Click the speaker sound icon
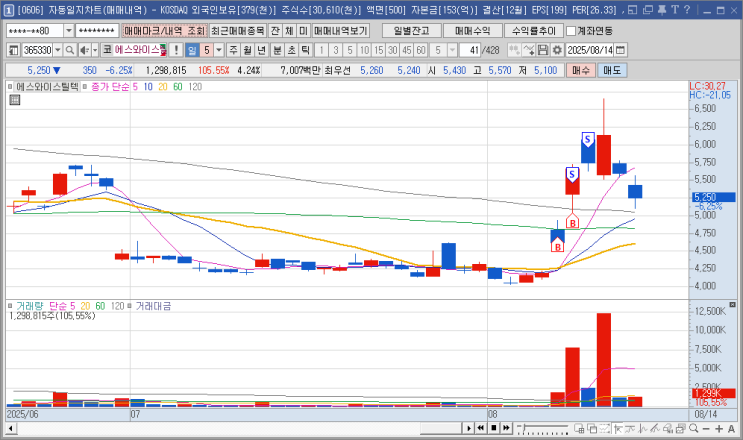The height and width of the screenshot is (440, 743). click(84, 50)
